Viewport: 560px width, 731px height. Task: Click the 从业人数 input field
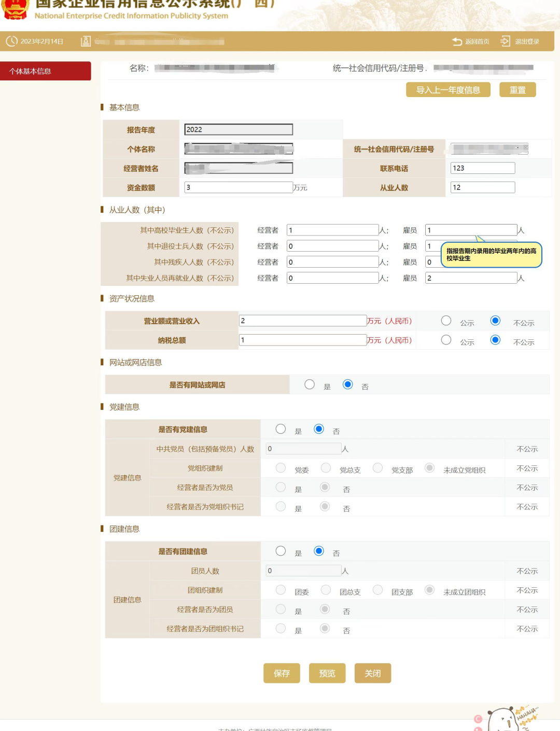click(482, 187)
